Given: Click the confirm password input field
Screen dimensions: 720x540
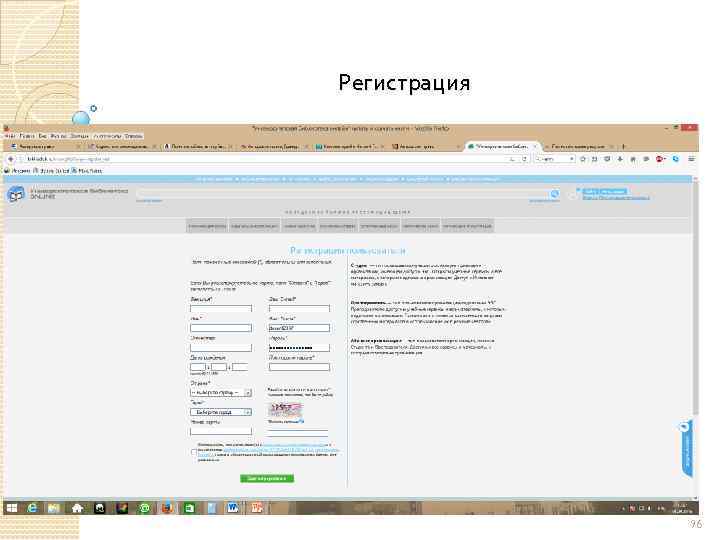Looking at the screenshot, I should click(299, 367).
